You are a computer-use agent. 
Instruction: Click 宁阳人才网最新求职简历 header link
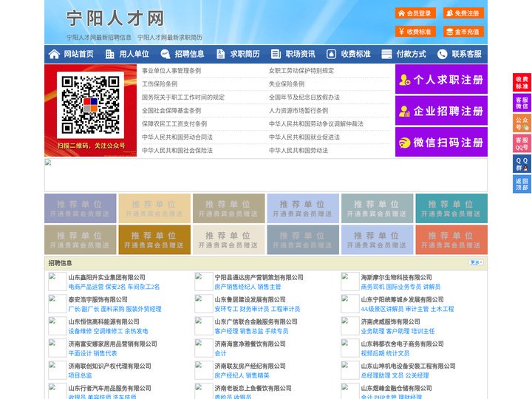170,38
